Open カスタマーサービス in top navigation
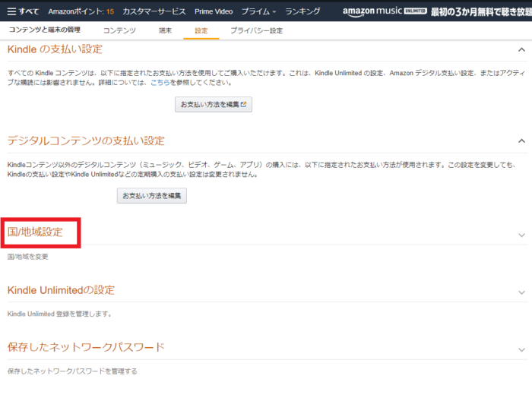 pyautogui.click(x=154, y=11)
